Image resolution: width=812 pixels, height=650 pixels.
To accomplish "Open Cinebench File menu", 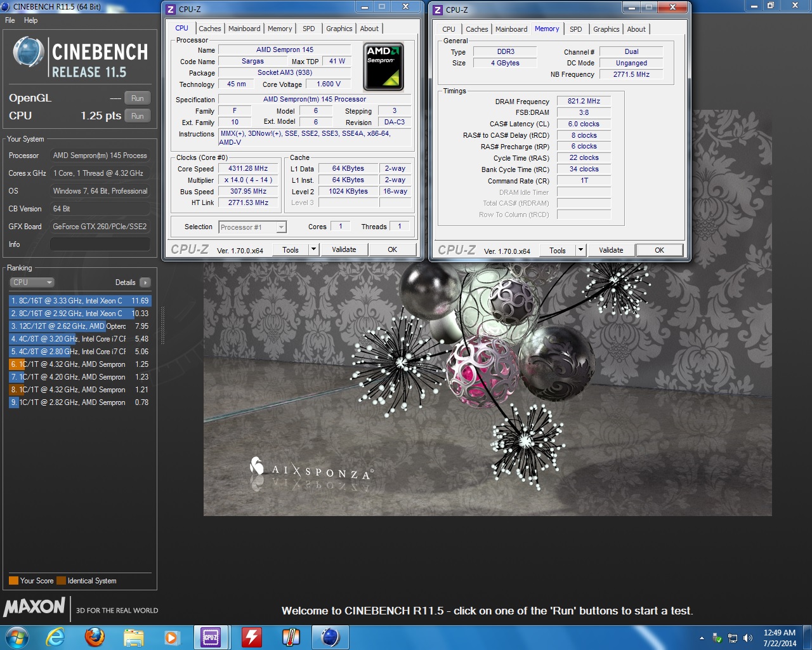I will pyautogui.click(x=10, y=20).
